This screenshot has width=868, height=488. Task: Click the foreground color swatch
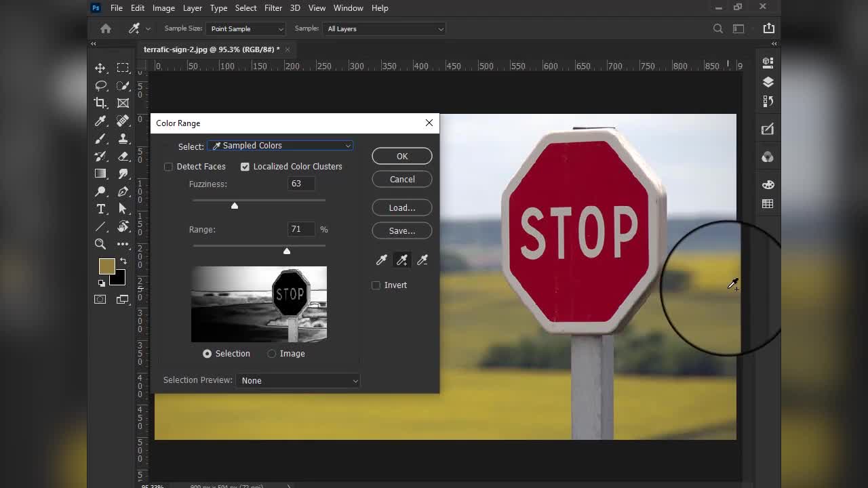click(x=106, y=266)
